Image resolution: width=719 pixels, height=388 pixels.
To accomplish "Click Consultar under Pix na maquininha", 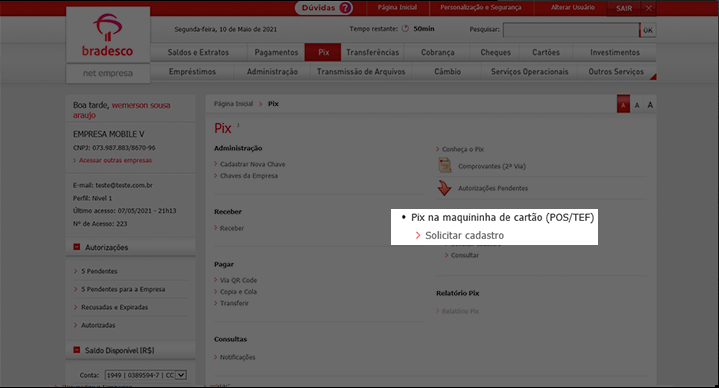I will [x=465, y=255].
